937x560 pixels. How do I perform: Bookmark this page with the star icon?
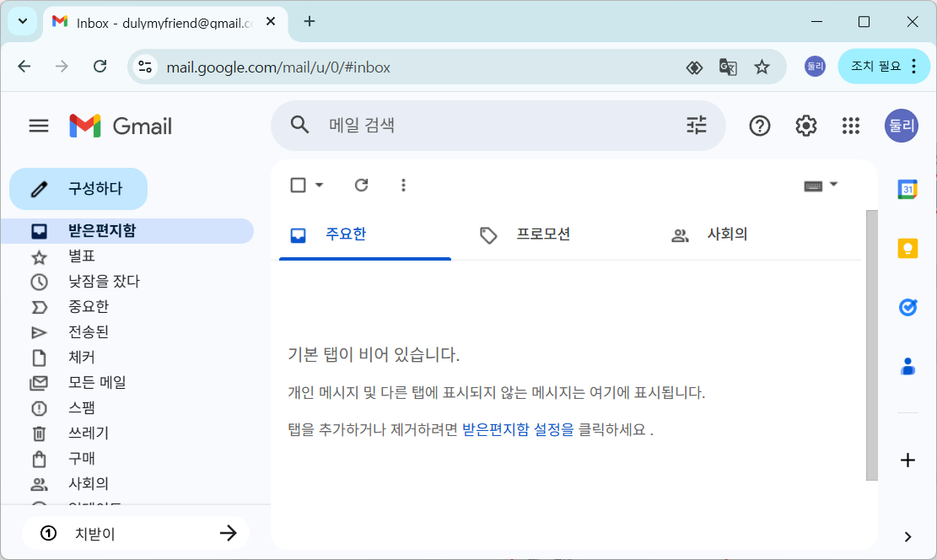pyautogui.click(x=762, y=67)
